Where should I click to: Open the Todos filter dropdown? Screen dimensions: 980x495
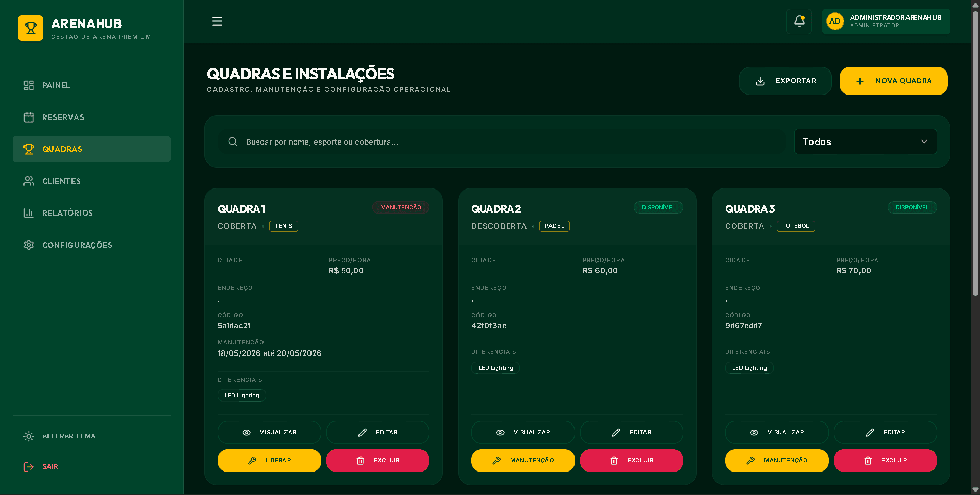tap(865, 142)
